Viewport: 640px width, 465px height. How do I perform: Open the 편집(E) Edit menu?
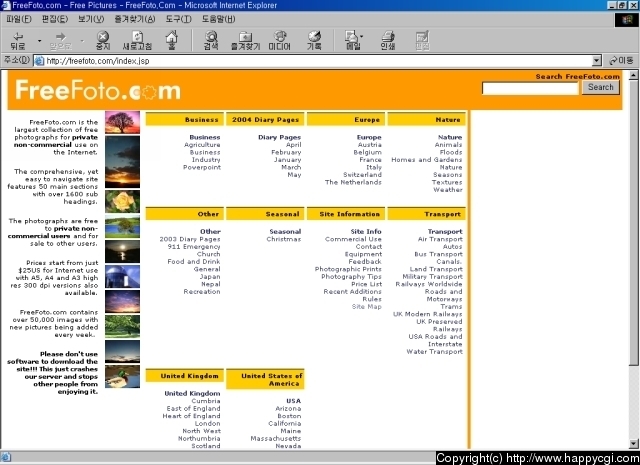(55, 19)
